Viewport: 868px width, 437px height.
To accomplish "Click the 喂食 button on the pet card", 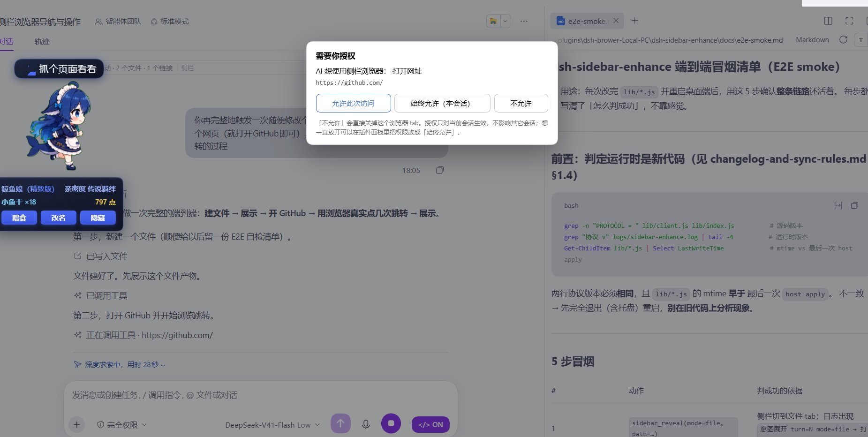I will pos(19,218).
